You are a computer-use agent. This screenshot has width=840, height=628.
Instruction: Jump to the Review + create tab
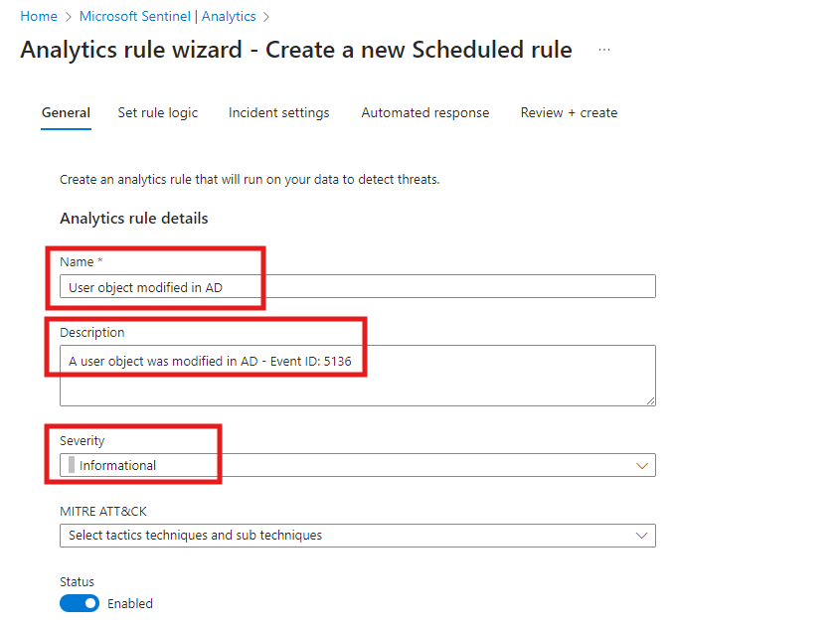tap(569, 113)
